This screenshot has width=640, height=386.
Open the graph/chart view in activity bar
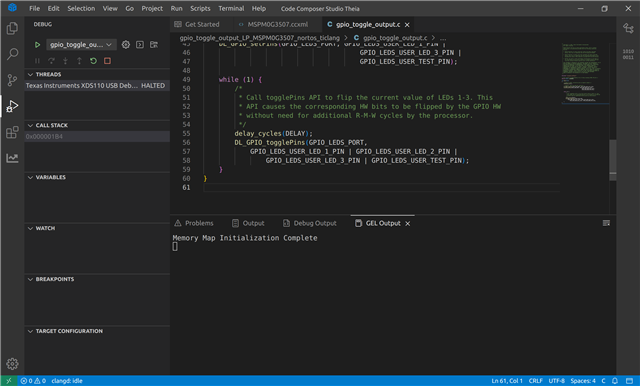(12, 158)
